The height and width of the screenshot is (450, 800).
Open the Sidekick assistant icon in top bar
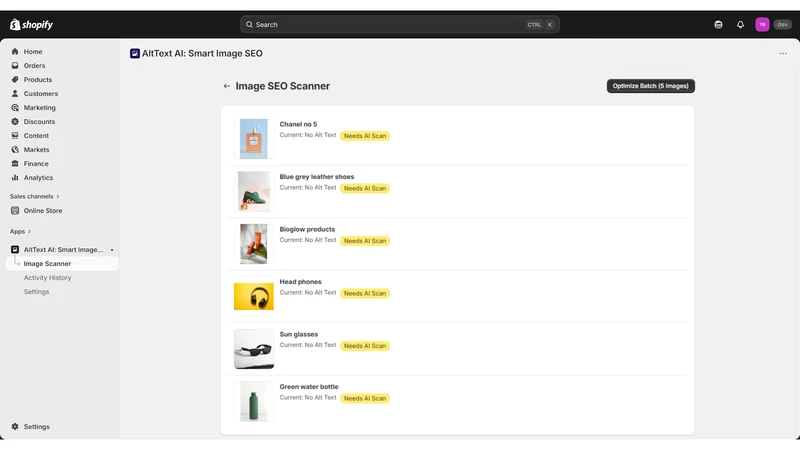[718, 24]
